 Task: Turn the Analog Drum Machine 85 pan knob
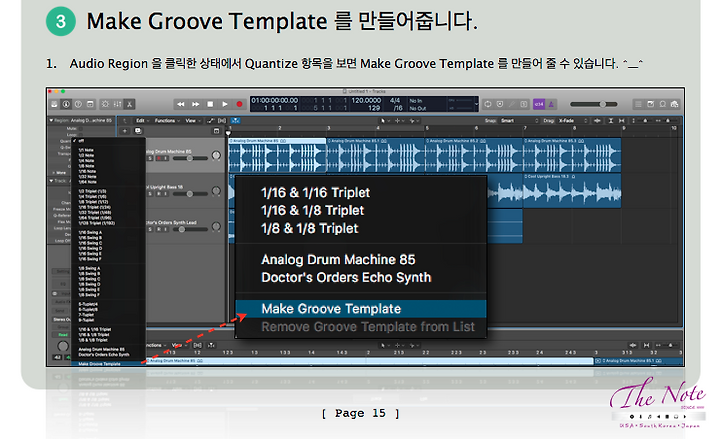[x=216, y=156]
